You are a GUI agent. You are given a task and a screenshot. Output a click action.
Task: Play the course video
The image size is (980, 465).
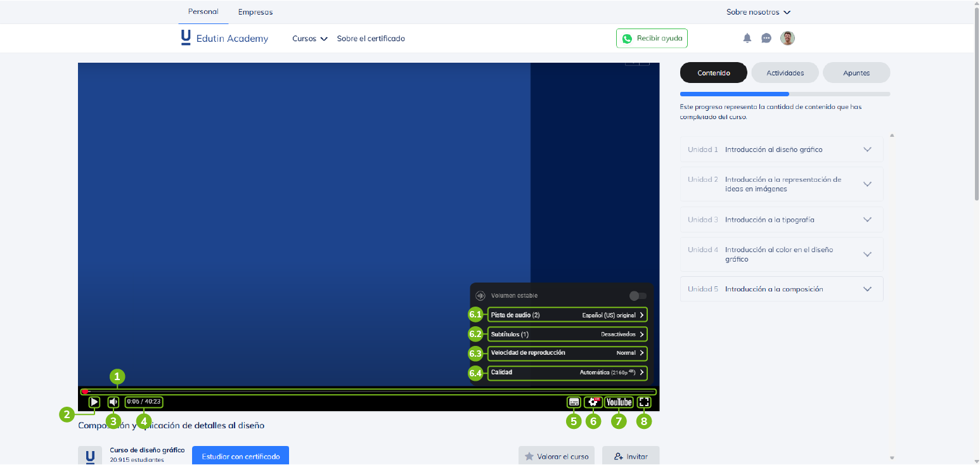pyautogui.click(x=94, y=402)
